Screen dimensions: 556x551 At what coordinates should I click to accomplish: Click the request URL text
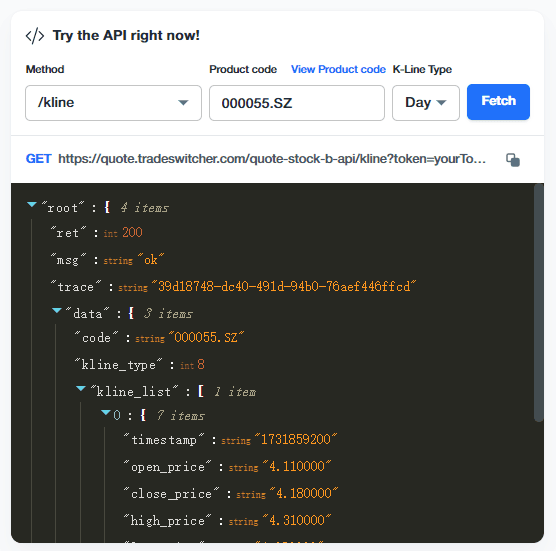coord(272,159)
